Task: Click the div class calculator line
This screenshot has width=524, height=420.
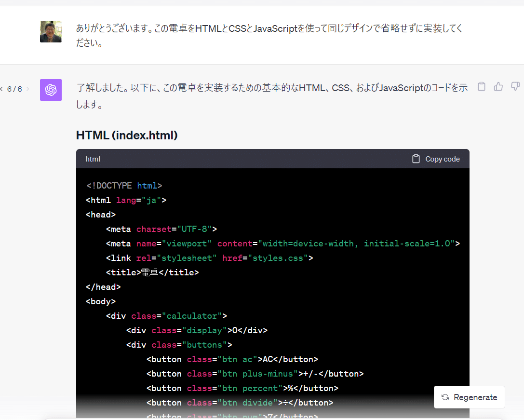Action: point(166,316)
